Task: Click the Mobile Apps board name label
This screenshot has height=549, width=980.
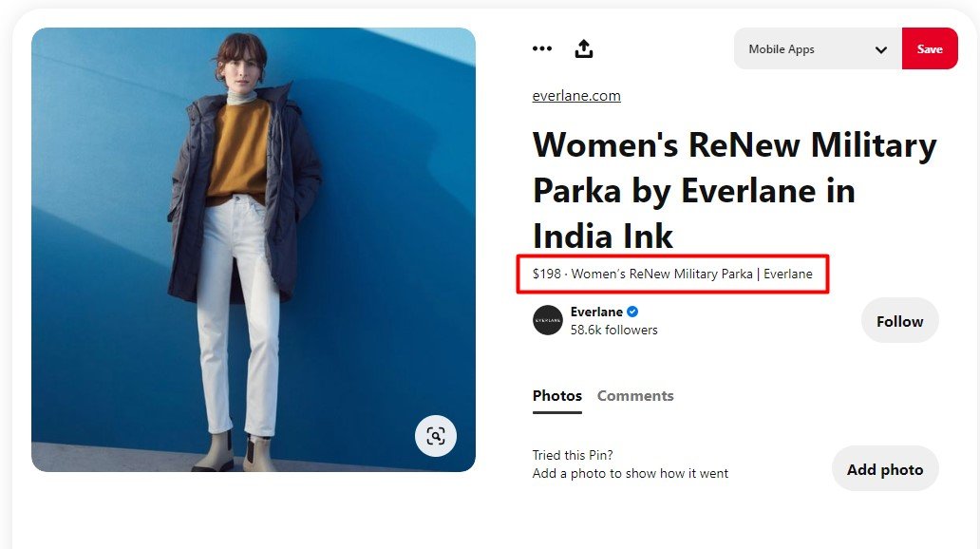Action: (x=782, y=48)
